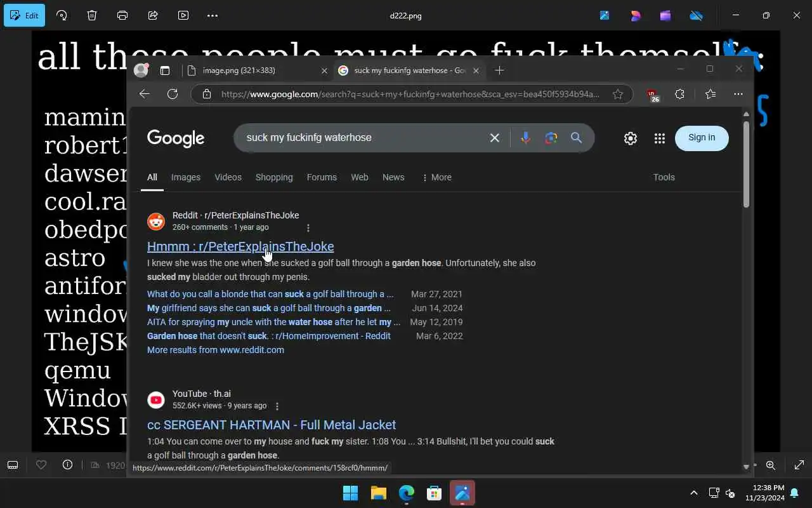Select the Forums search tab
The image size is (812, 508).
322,177
